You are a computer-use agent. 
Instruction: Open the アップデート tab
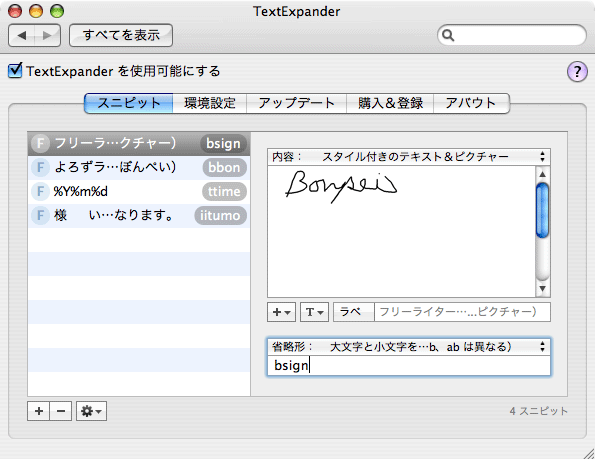point(296,103)
